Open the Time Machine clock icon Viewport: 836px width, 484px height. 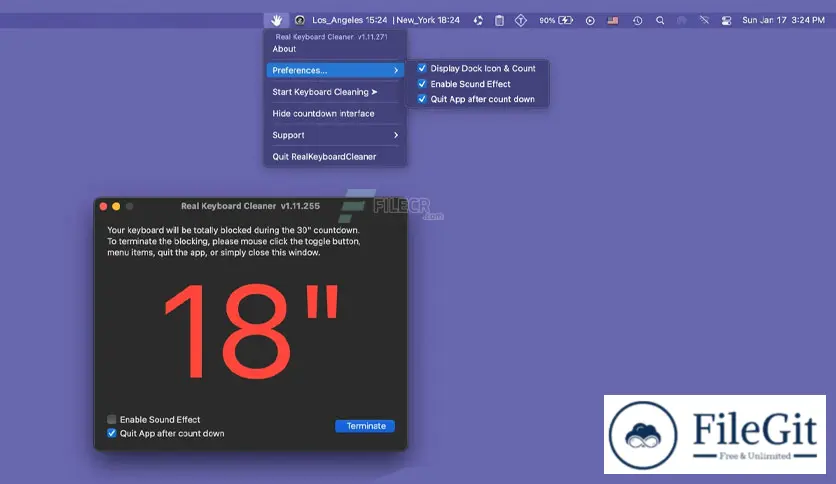(638, 20)
